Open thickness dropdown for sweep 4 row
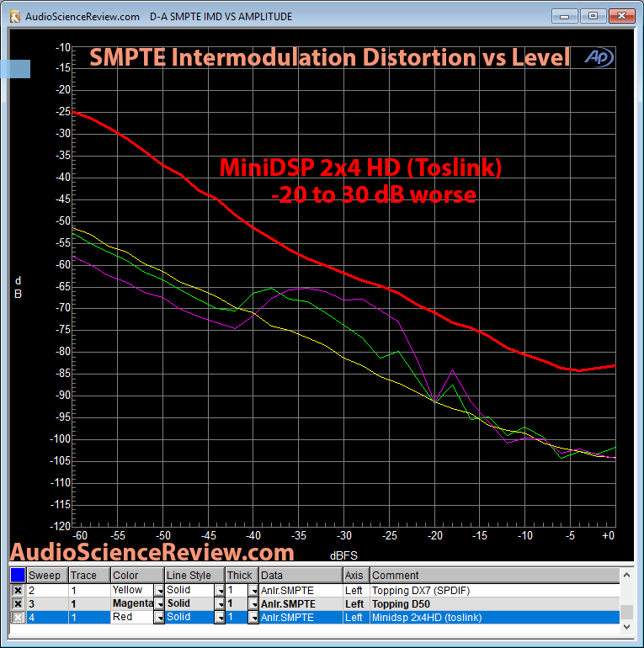644x648 pixels. [x=253, y=618]
